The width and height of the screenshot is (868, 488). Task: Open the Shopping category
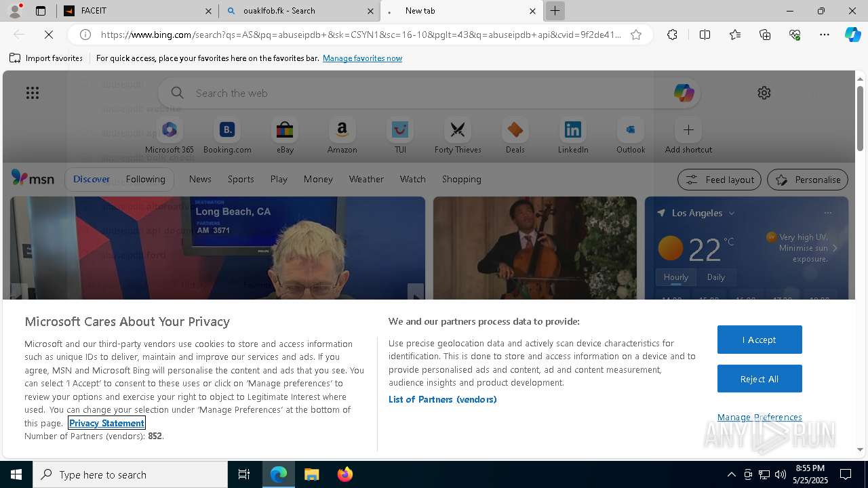461,179
